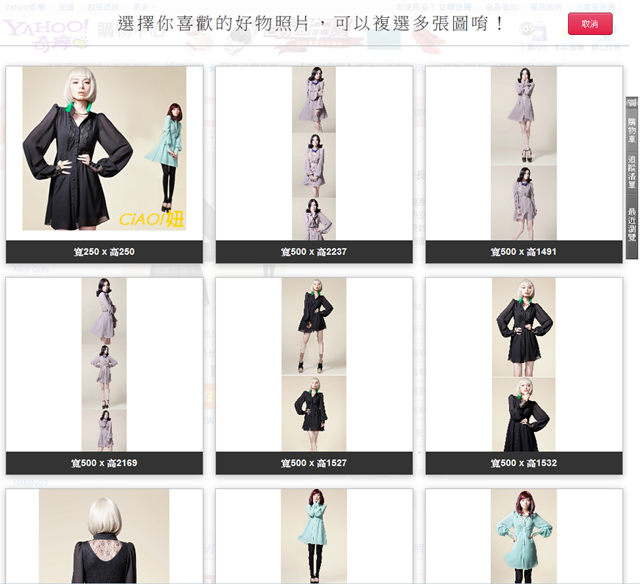The height and width of the screenshot is (584, 640).
Task: Click the 寬500 x 高2169 size caption
Action: tap(104, 463)
